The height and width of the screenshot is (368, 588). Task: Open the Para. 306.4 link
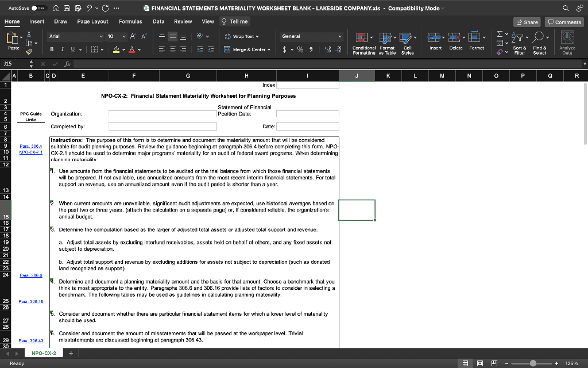pos(31,146)
